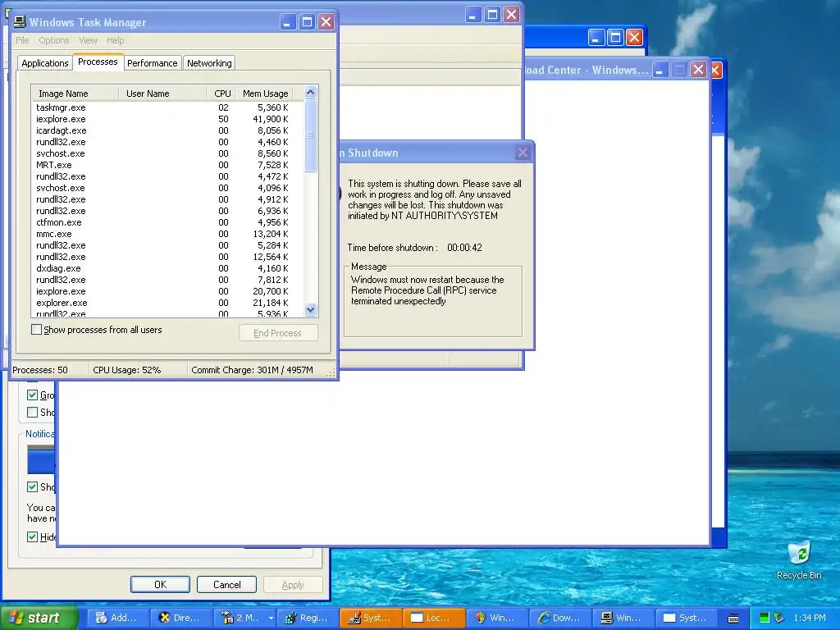Close the System Shutdown dialog X button
This screenshot has height=630, width=840.
(x=523, y=153)
